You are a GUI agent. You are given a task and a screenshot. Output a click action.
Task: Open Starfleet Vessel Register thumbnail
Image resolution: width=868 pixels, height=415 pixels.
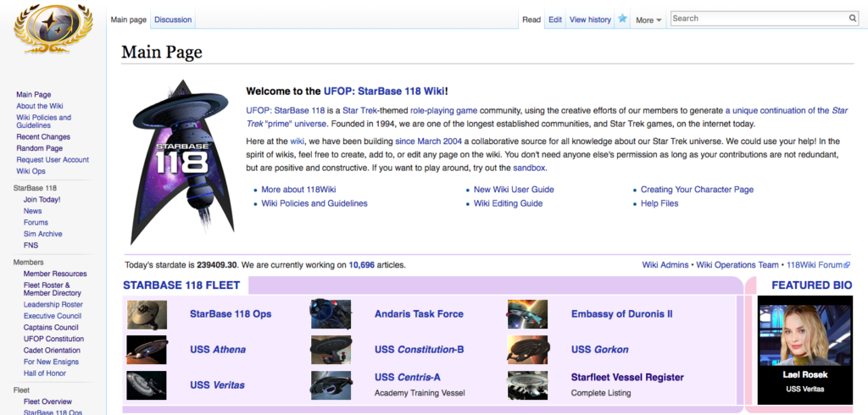[527, 385]
